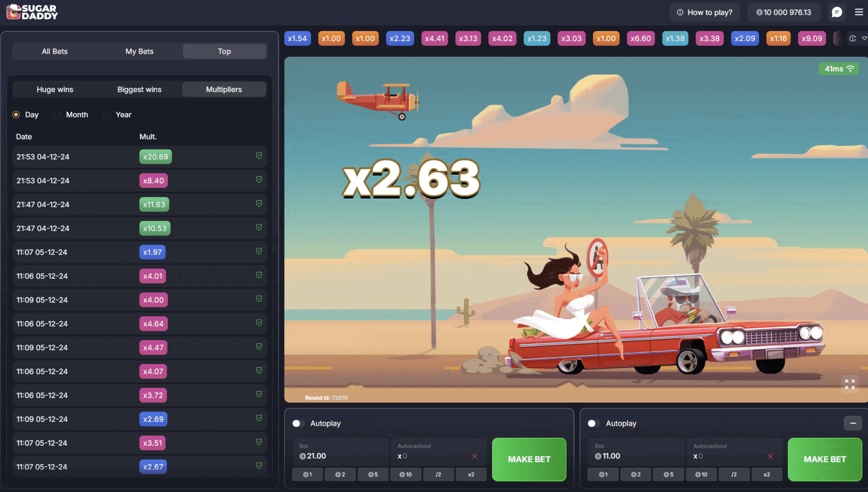868x492 pixels.
Task: Toggle Autoplay in the second bet panel
Action: (594, 423)
